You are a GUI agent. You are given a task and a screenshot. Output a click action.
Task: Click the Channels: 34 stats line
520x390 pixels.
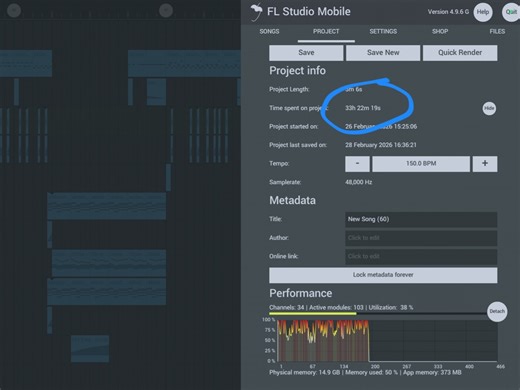point(341,307)
